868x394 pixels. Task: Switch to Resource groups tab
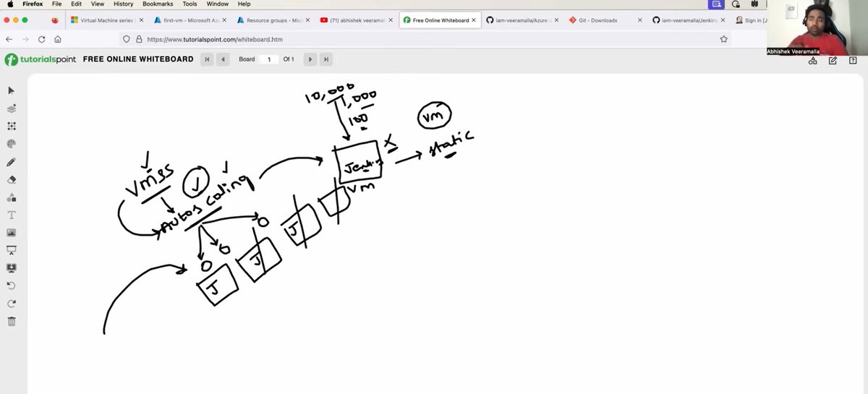272,20
